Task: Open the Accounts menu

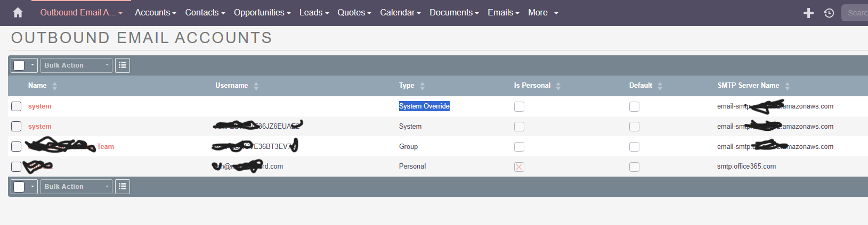Action: point(155,13)
